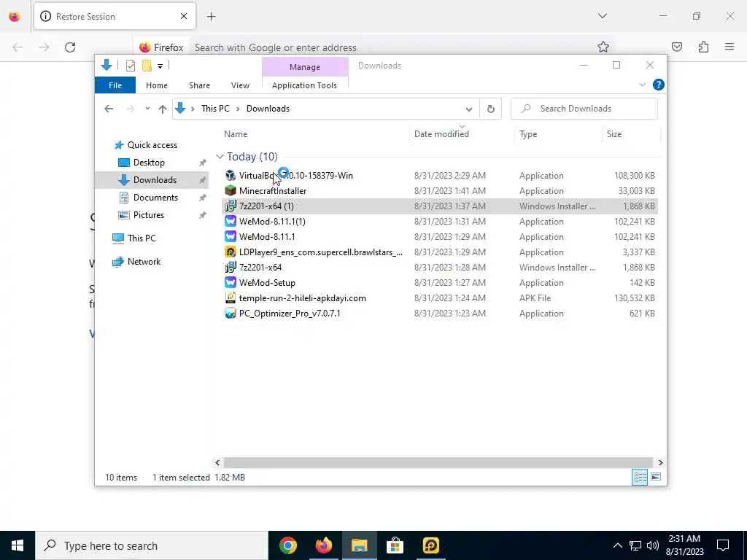
Task: Click the temple-run-2 APK file icon
Action: click(231, 298)
